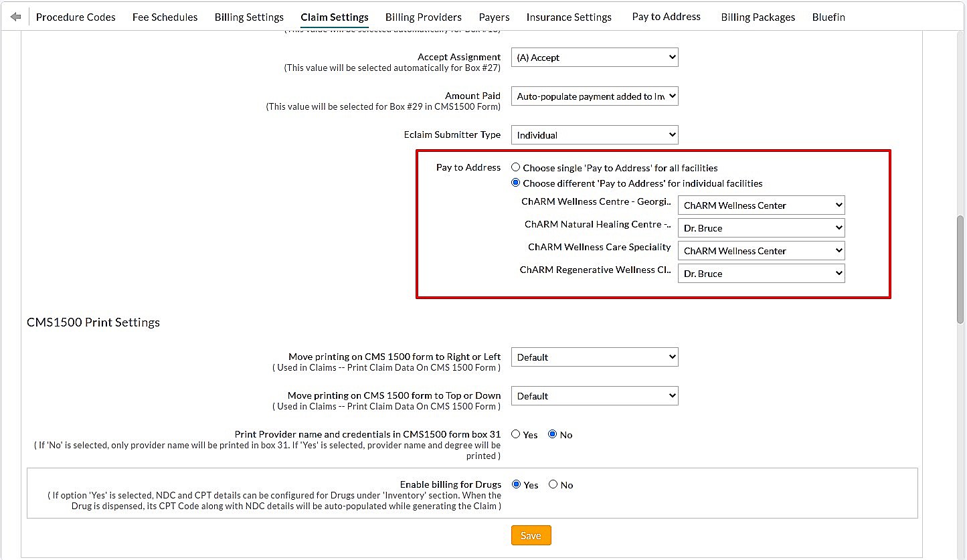The image size is (967, 560).
Task: Select 'Yes' for printing provider credentials in box 31
Action: 515,434
